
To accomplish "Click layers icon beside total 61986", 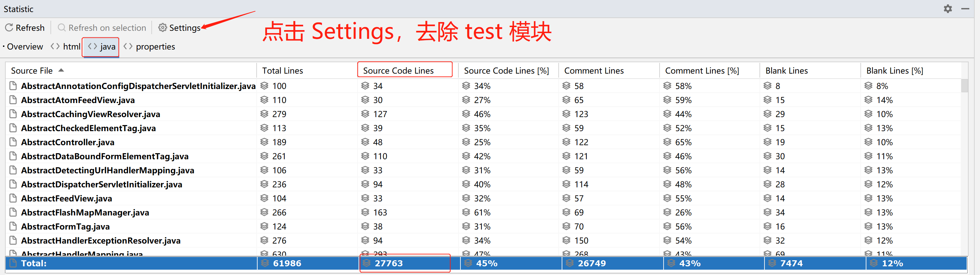I will point(265,263).
